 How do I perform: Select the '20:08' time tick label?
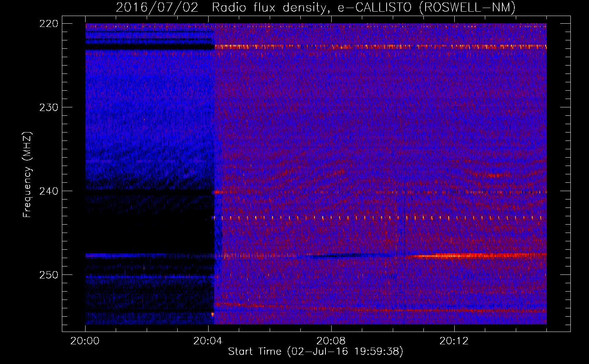331,341
